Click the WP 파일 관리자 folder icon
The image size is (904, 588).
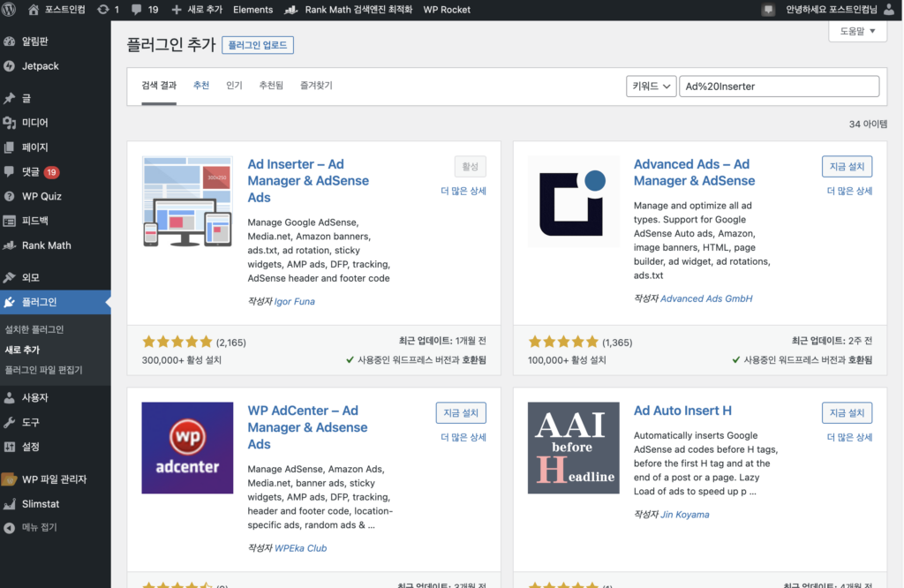pyautogui.click(x=9, y=479)
